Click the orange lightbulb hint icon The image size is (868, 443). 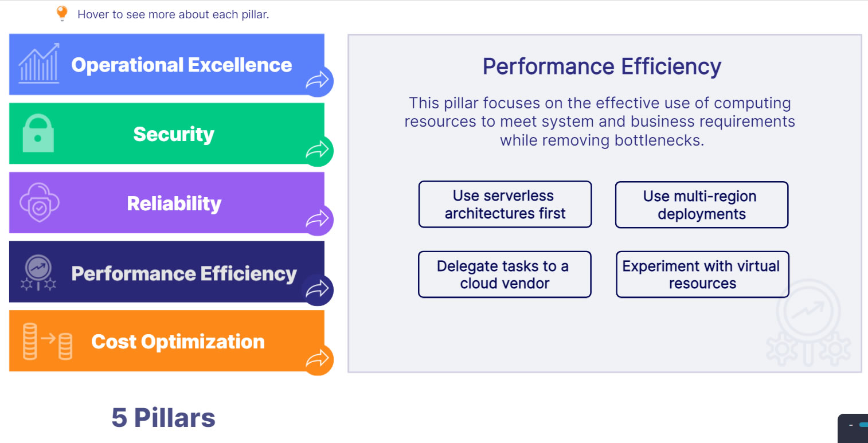62,14
